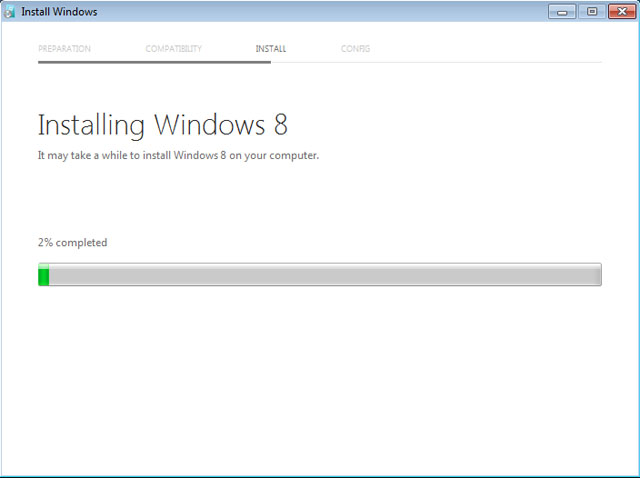640x478 pixels.
Task: Select the PREPARATION step tab
Action: [x=64, y=49]
